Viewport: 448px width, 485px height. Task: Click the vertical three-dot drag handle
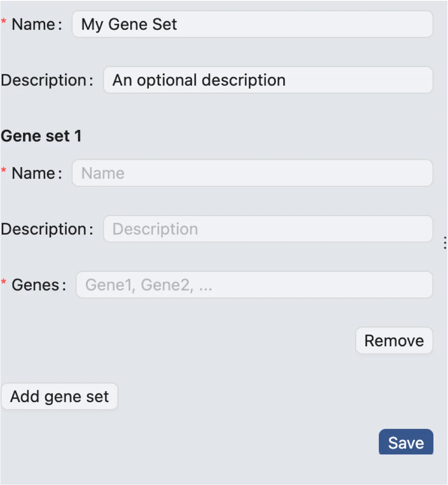pyautogui.click(x=445, y=243)
